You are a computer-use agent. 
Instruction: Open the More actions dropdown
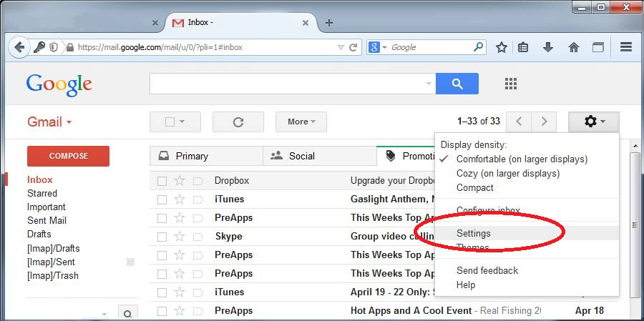[301, 122]
